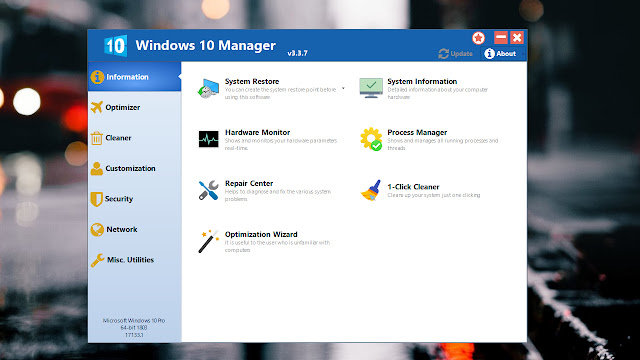Open the System Restore monitor icon
Viewport: 640px width, 360px height.
(208, 88)
